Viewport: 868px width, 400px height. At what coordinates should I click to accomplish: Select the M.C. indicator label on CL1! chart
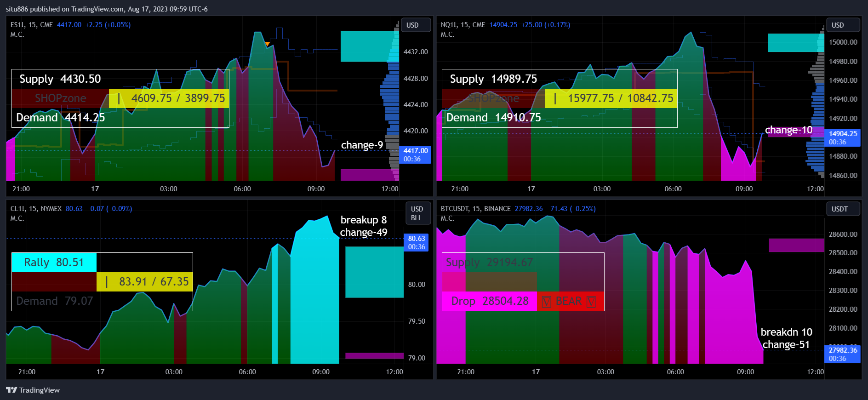17,218
